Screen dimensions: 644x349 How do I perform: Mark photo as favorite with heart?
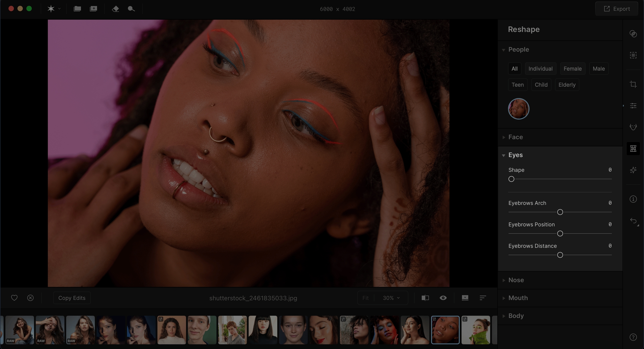click(x=14, y=298)
